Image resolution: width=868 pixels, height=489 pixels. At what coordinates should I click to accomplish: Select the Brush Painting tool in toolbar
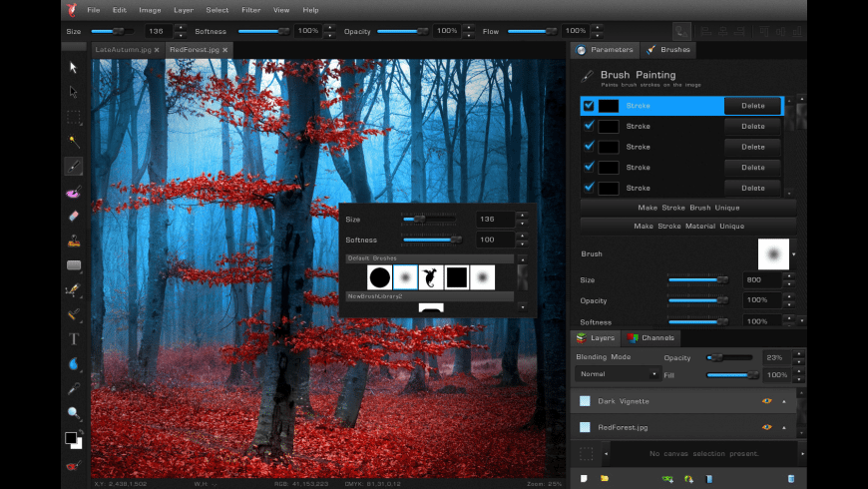click(74, 167)
